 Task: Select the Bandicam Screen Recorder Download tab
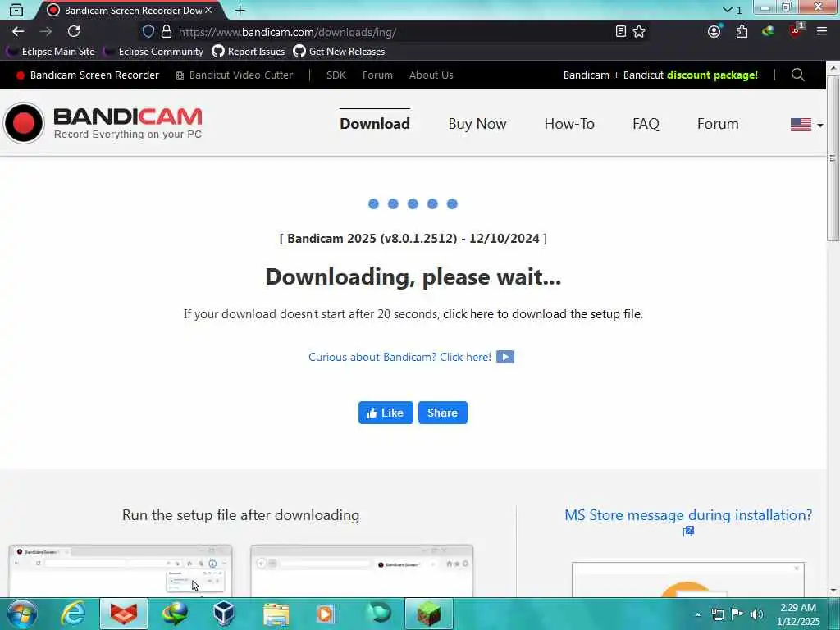pos(129,10)
